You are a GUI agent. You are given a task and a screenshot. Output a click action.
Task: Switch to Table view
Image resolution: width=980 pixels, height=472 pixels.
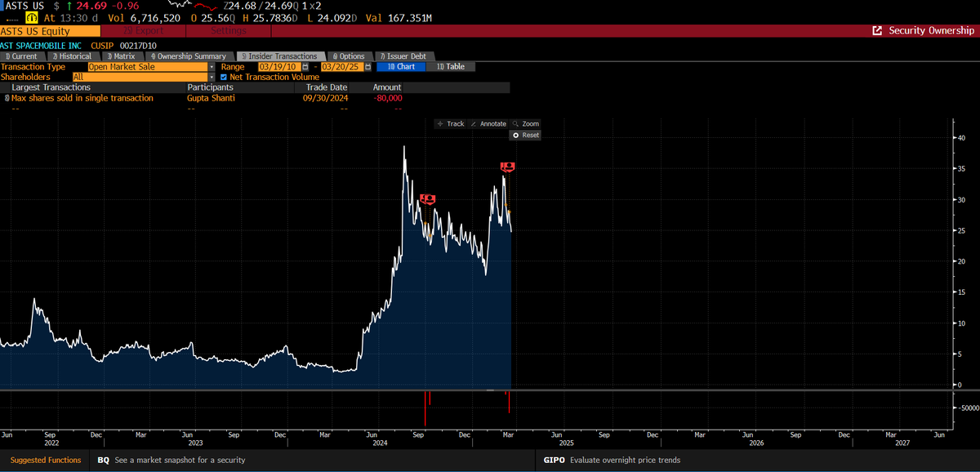451,67
